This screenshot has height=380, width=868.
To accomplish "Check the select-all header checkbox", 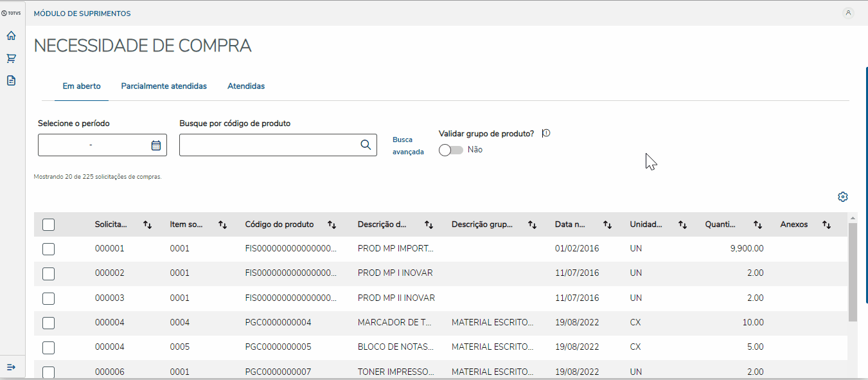I will 48,224.
